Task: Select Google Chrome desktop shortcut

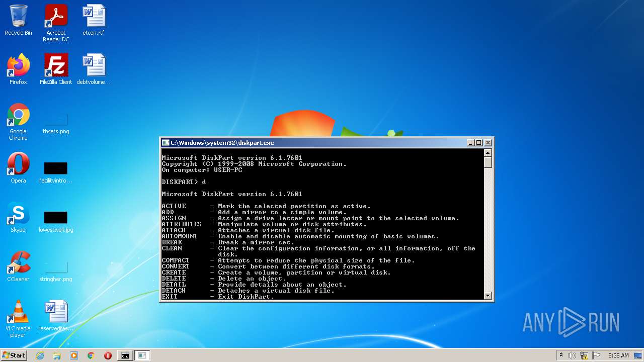Action: [18, 122]
